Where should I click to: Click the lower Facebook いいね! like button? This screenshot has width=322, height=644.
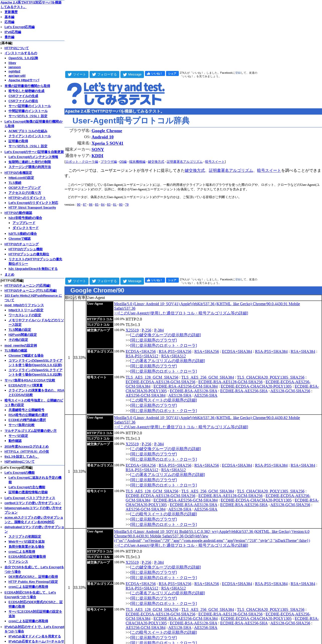coord(155,280)
